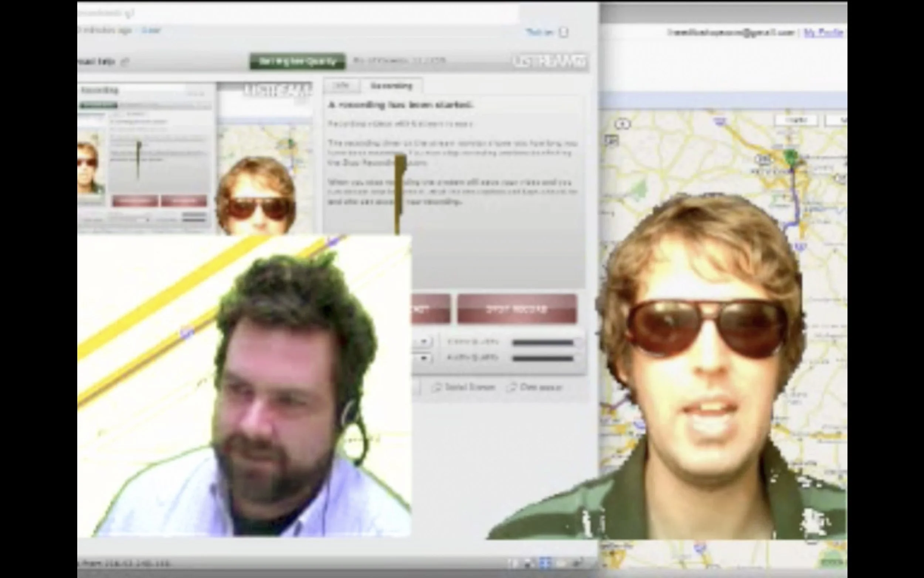Image resolution: width=924 pixels, height=578 pixels.
Task: Click the green destination pin on map
Action: (791, 156)
